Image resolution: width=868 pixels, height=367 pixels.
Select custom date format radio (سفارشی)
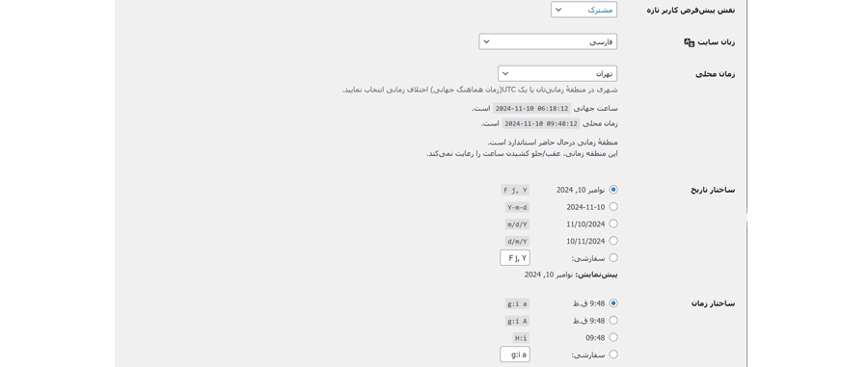click(613, 258)
